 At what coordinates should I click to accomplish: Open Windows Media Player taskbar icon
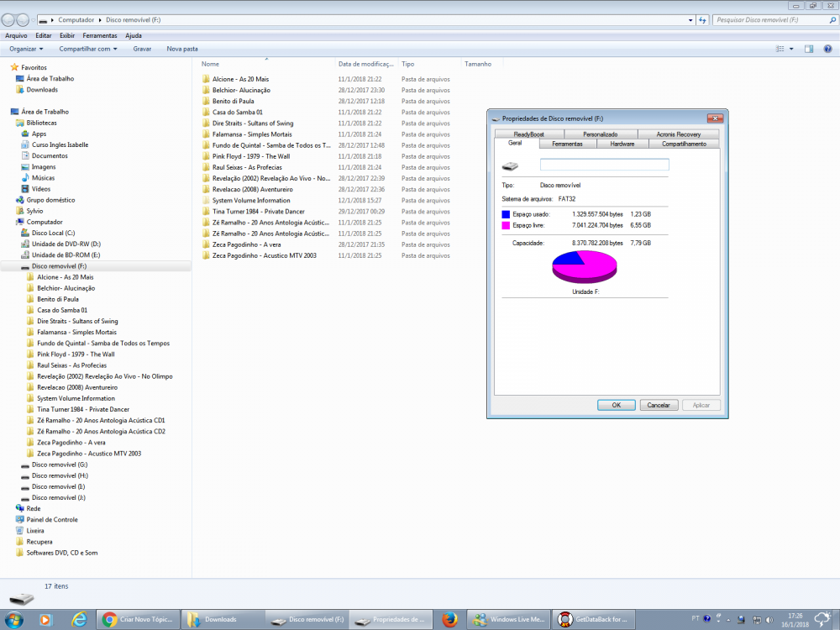pos(45,620)
